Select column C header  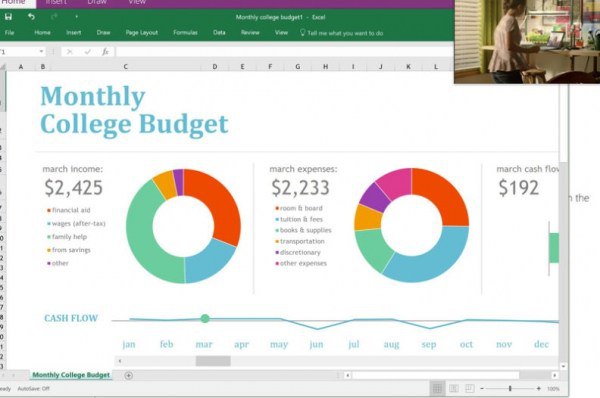click(x=126, y=67)
